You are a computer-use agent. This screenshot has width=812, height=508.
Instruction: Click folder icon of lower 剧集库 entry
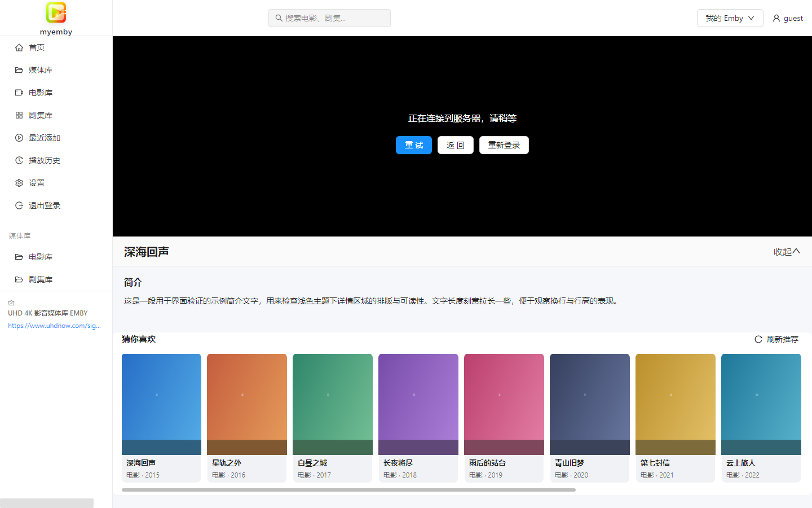point(19,279)
